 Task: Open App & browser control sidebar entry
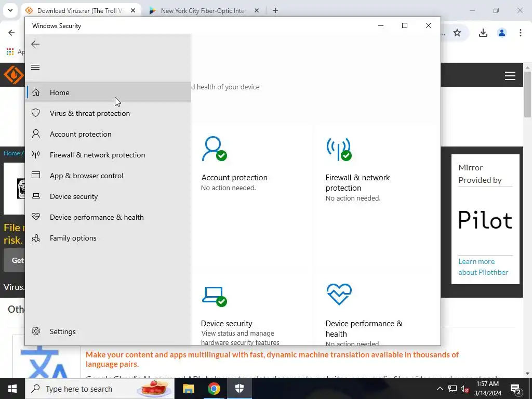[x=108, y=176]
